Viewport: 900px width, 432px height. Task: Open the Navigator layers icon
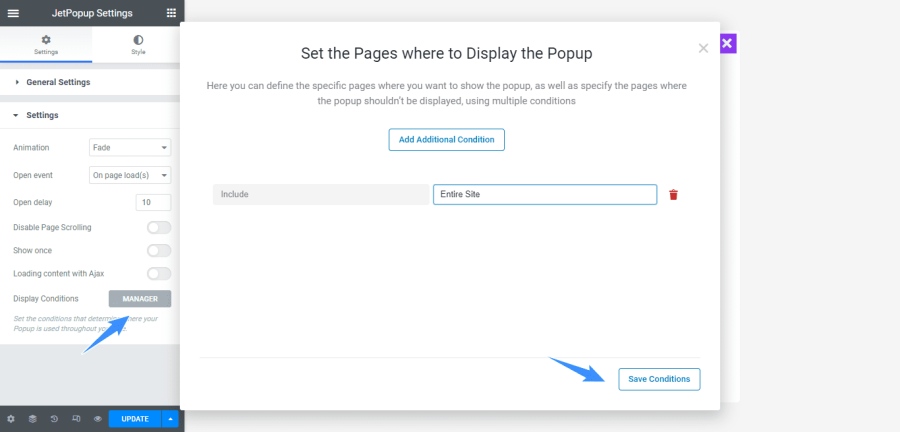33,419
